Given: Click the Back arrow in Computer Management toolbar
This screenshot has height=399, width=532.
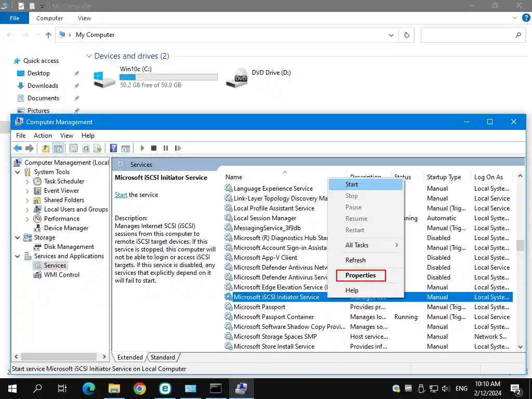Looking at the screenshot, I should 18,148.
